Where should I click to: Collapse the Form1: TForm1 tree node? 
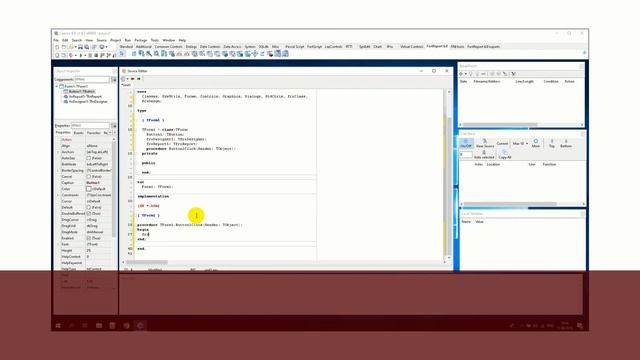click(57, 87)
